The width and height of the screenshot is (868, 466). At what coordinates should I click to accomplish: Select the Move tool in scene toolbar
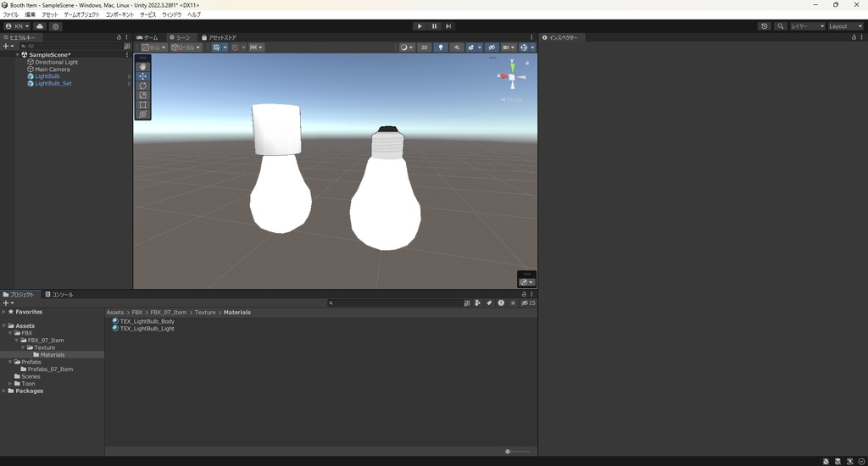click(x=142, y=75)
